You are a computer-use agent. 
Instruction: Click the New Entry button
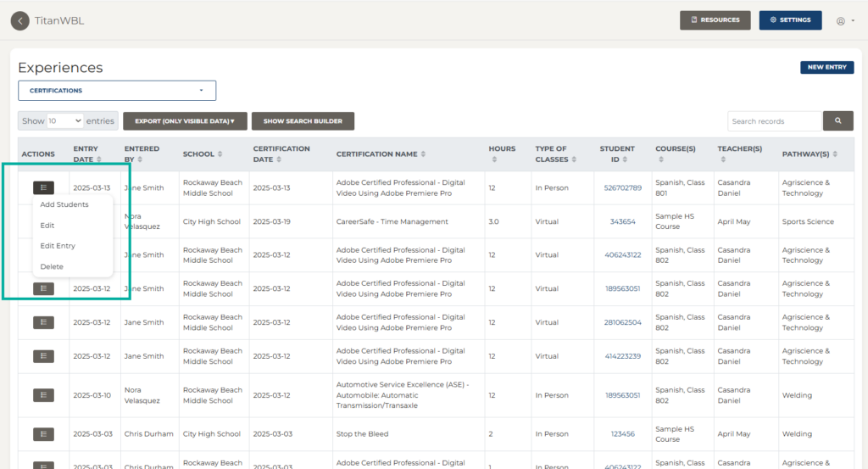point(827,67)
